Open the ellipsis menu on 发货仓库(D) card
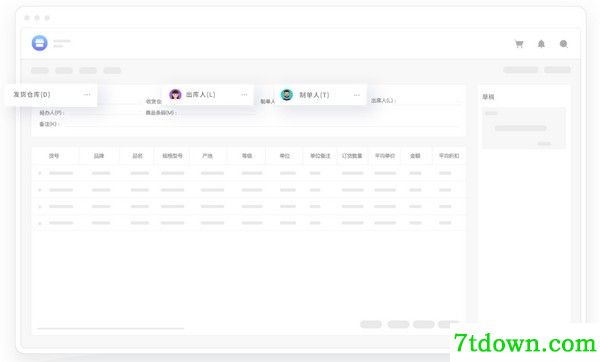The width and height of the screenshot is (600, 362). click(x=87, y=95)
